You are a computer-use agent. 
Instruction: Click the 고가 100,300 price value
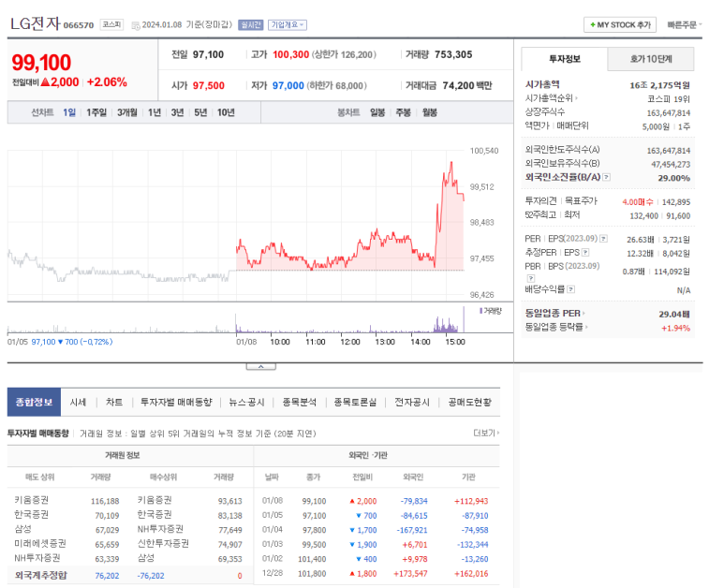(290, 54)
